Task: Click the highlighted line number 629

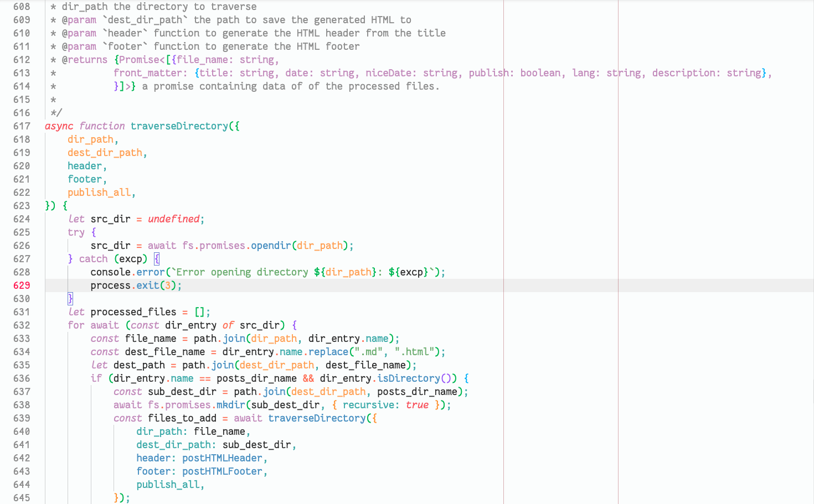Action: pyautogui.click(x=21, y=285)
